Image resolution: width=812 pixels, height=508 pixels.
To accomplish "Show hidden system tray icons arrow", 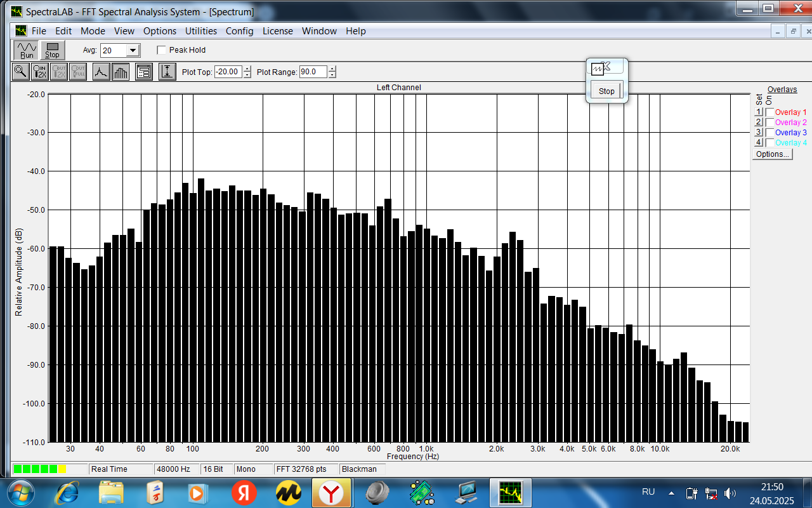I will point(671,493).
